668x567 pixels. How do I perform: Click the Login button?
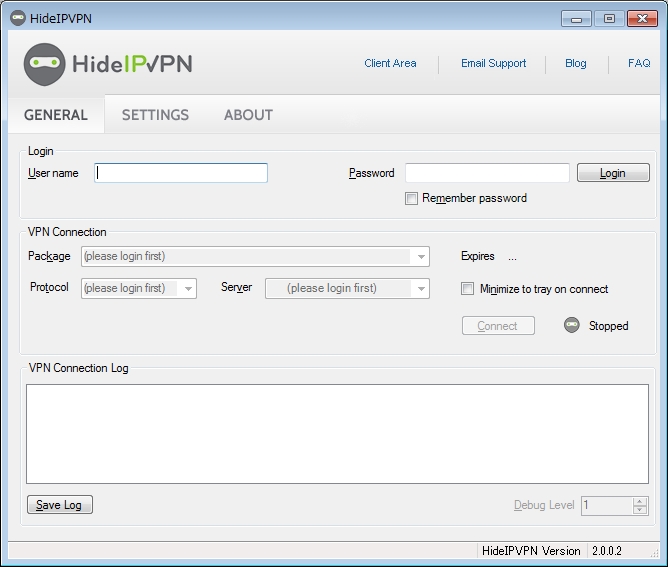point(613,173)
